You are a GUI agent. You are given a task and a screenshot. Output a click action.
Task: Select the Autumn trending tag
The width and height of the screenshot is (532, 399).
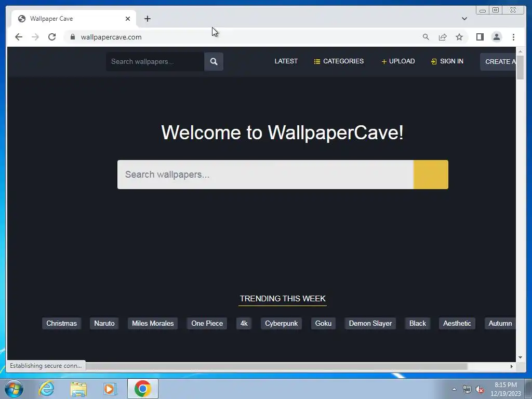pyautogui.click(x=500, y=323)
